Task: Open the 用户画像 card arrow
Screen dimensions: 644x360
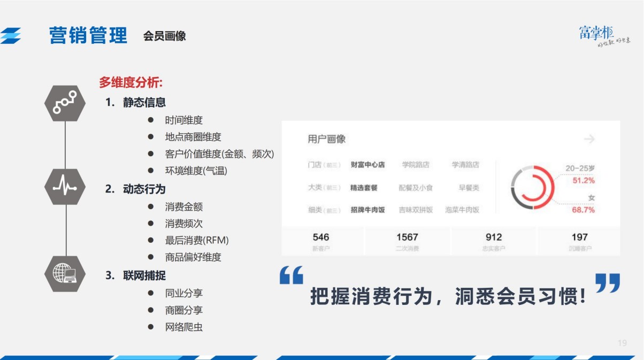Action: [x=590, y=139]
